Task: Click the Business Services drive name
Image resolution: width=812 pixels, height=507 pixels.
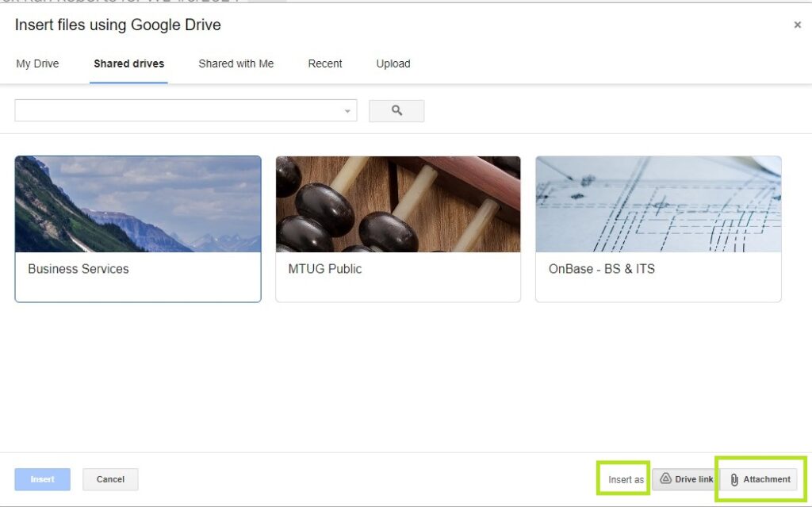Action: 79,269
